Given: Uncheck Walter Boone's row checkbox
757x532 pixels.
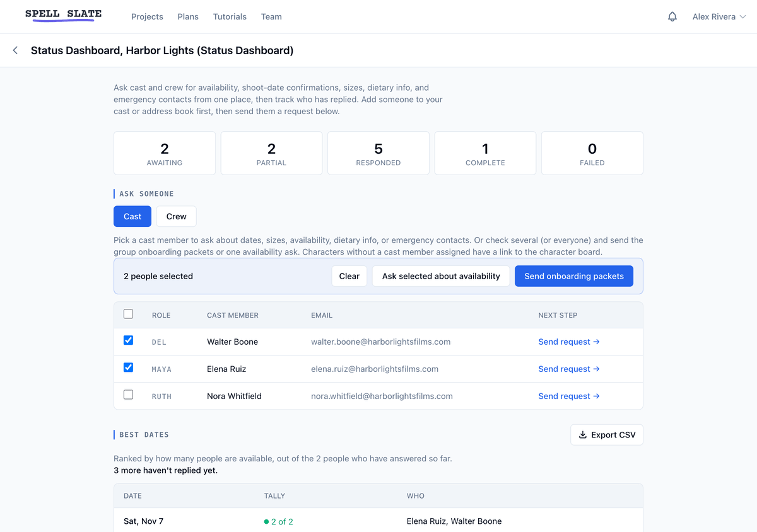Looking at the screenshot, I should (x=128, y=340).
